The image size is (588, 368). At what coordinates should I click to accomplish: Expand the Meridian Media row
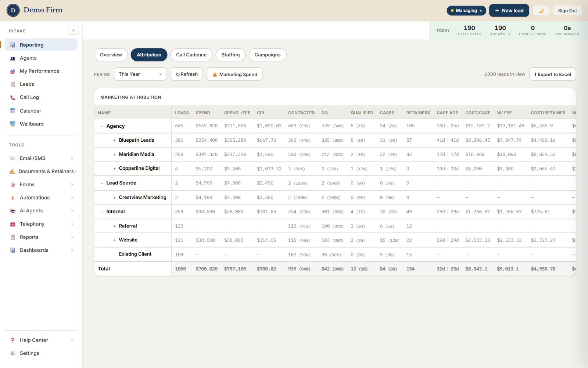coord(114,155)
